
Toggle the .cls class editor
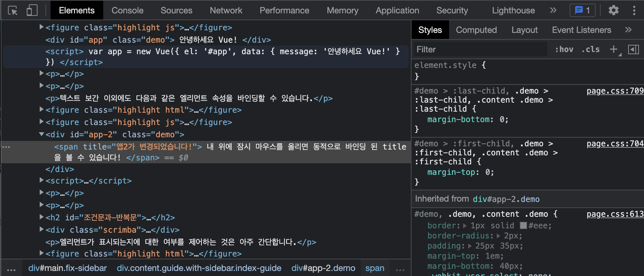(x=590, y=49)
